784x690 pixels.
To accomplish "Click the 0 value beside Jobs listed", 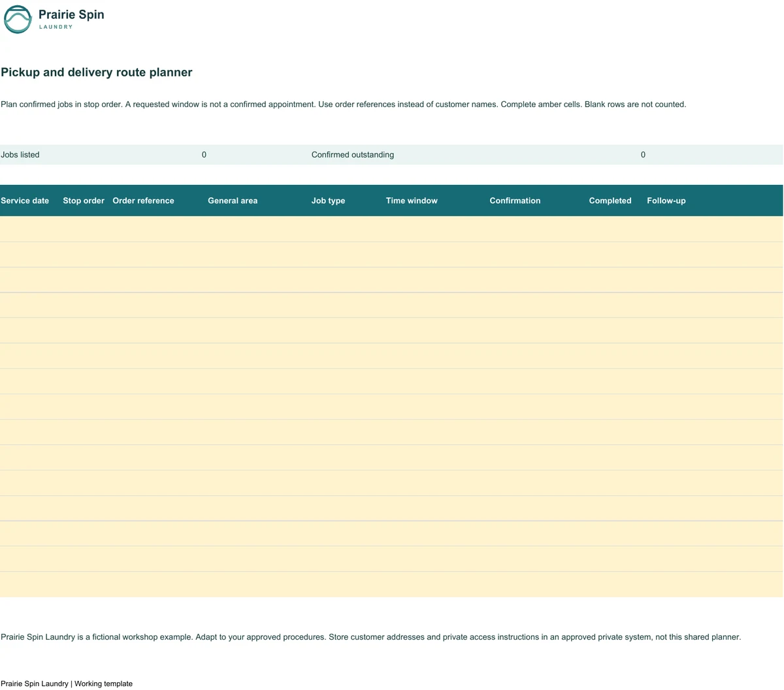I will coord(204,155).
